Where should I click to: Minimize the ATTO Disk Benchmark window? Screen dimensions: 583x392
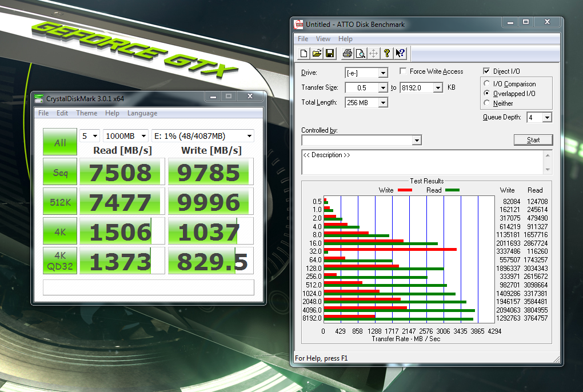(x=510, y=23)
